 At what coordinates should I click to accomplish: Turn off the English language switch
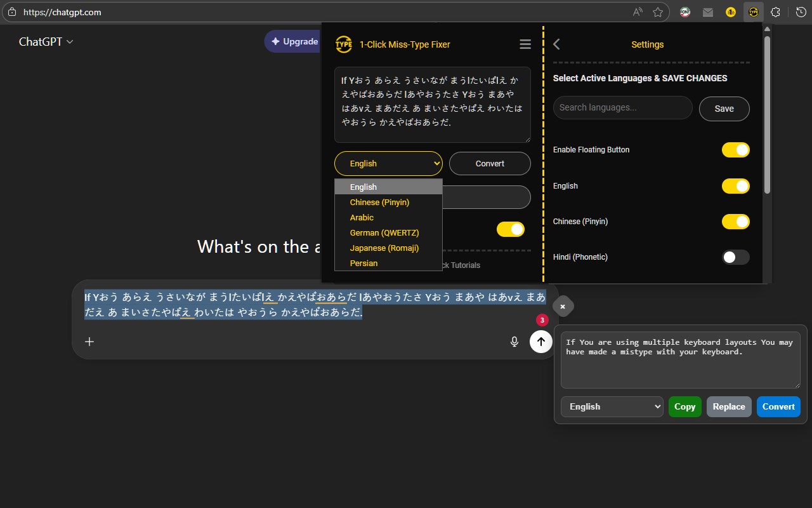click(x=735, y=186)
